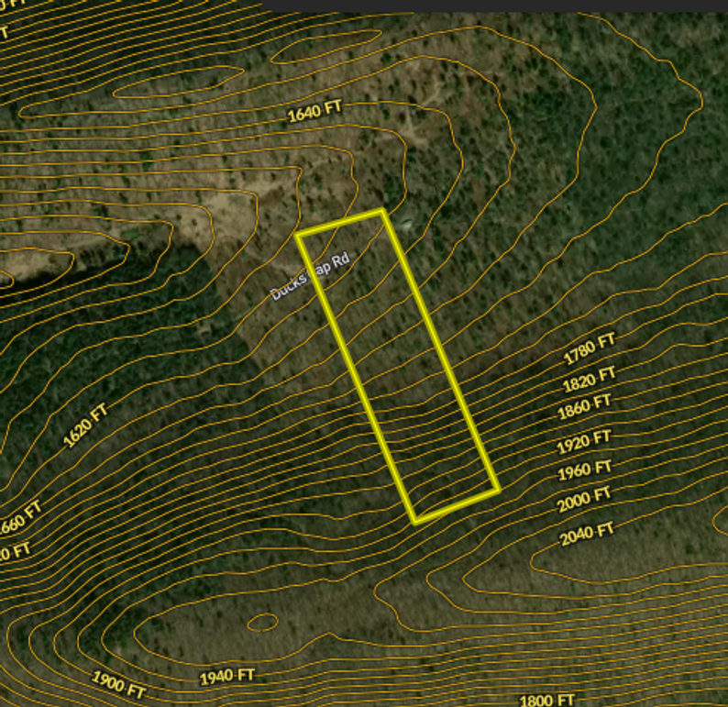Click the southern corner of yellow parcel

click(415, 522)
